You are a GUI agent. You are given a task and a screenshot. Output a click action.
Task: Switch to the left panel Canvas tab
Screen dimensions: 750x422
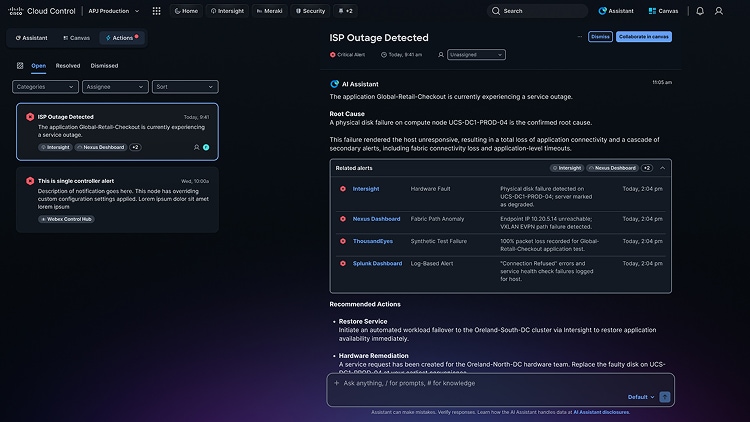click(77, 38)
